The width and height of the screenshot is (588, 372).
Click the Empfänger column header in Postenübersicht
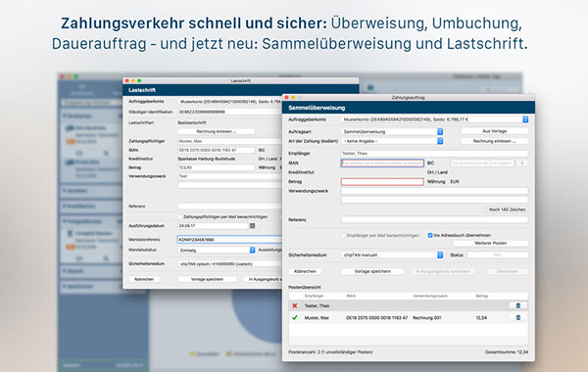314,296
